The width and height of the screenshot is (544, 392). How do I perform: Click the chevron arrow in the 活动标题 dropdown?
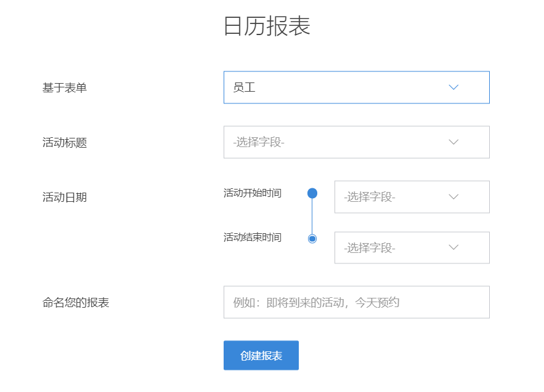[x=454, y=142]
